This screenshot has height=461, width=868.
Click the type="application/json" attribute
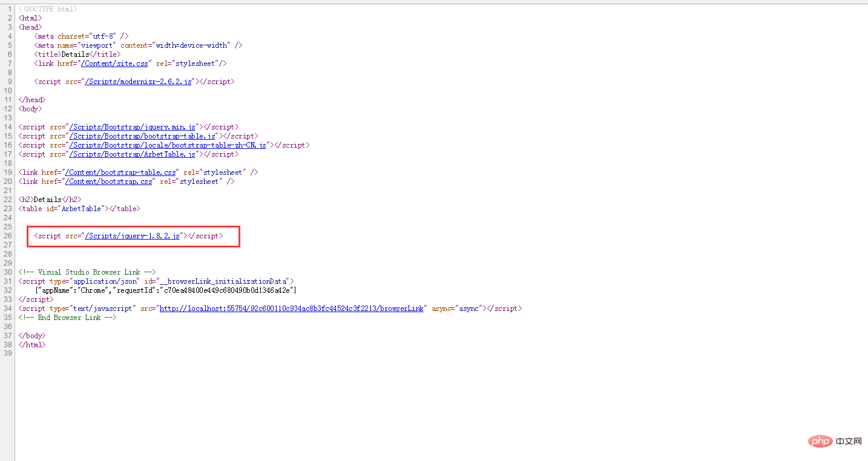[x=94, y=281]
